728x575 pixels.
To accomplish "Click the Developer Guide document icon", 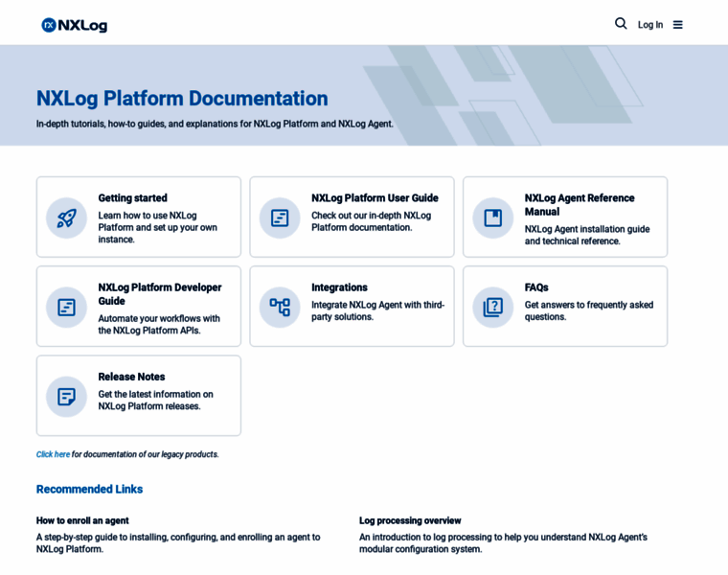I will tap(66, 307).
